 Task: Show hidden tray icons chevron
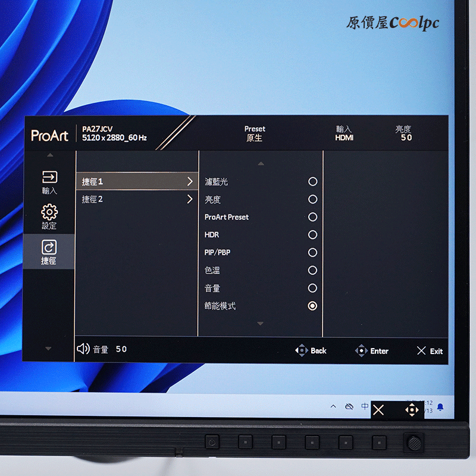pos(333,406)
